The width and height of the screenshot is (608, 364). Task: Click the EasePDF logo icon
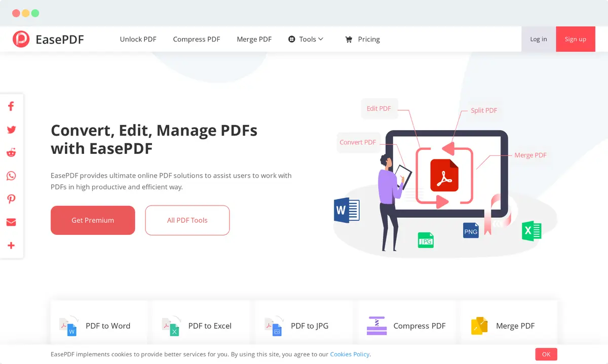(x=21, y=39)
